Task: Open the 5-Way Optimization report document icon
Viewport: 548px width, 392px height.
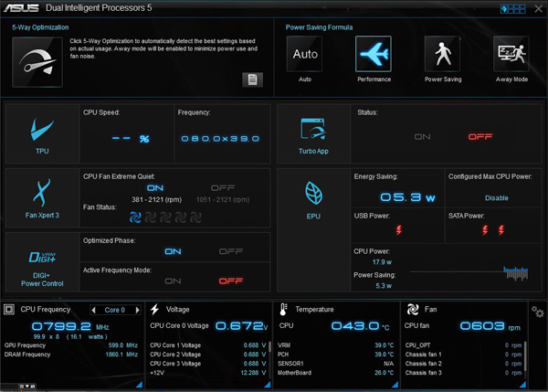Action: (252, 79)
